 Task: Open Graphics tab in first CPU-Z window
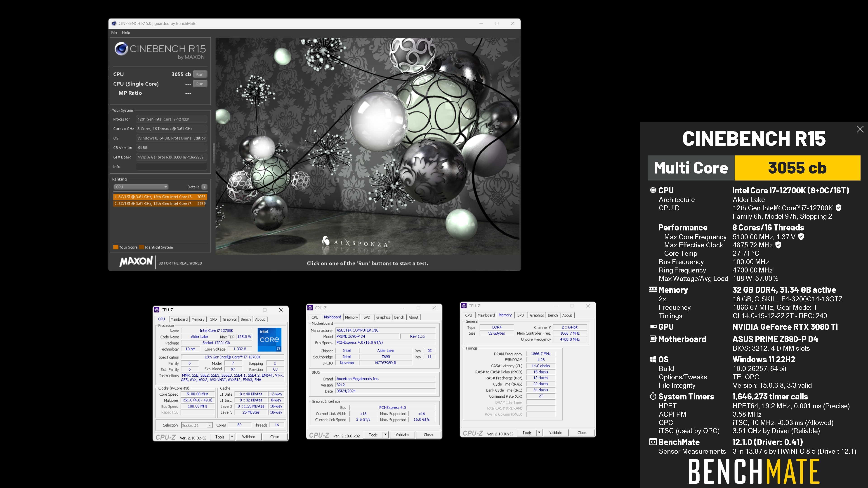coord(230,319)
